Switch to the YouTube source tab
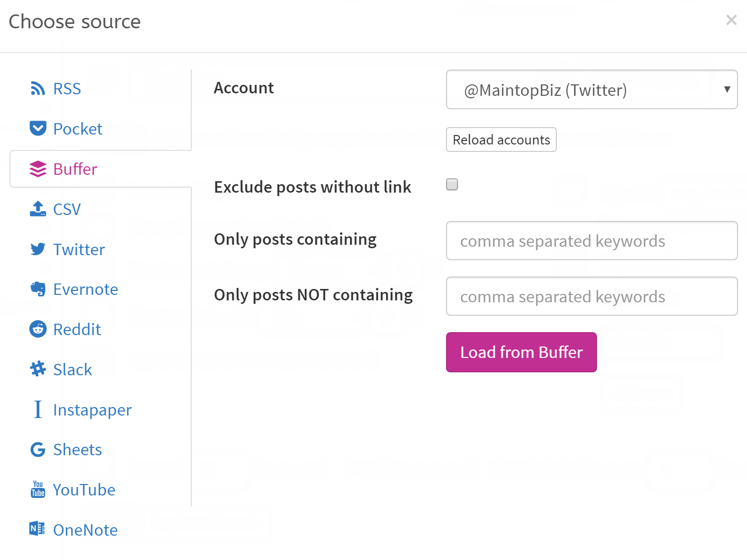The image size is (747, 560). click(100, 490)
